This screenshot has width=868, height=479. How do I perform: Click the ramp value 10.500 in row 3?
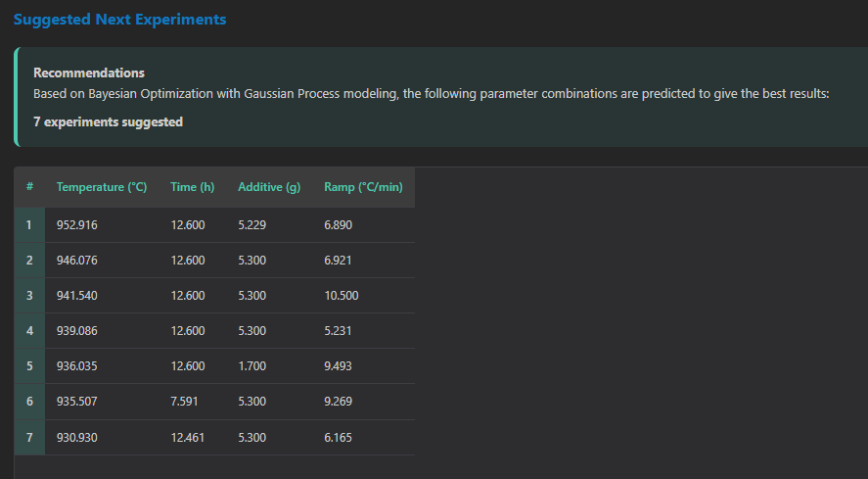click(x=341, y=296)
